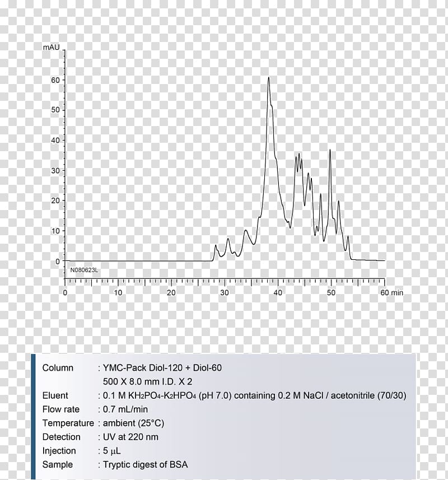Viewport: 448px width, 480px height.
Task: Click the x-axis tick label 30
Action: (225, 293)
